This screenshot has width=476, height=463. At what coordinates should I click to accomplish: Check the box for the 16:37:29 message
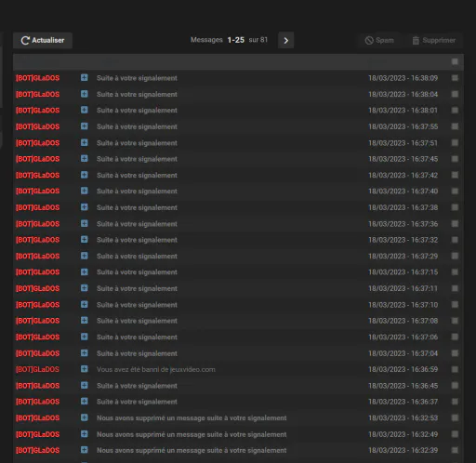tap(455, 256)
